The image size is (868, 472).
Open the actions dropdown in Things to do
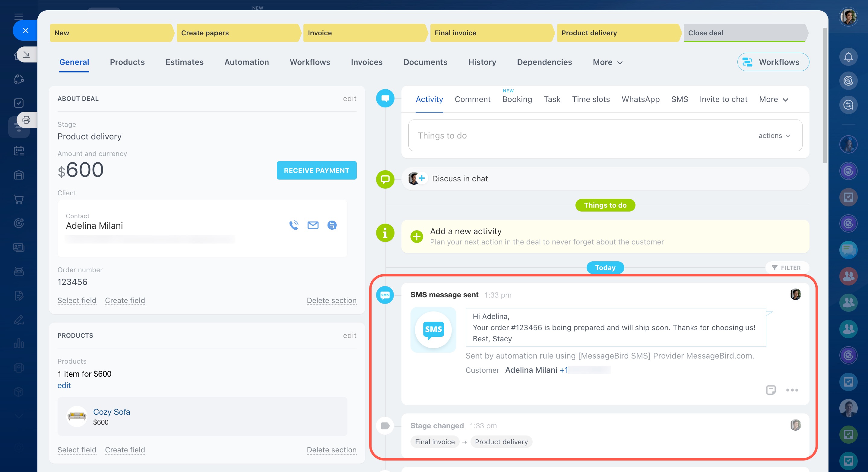(x=774, y=136)
